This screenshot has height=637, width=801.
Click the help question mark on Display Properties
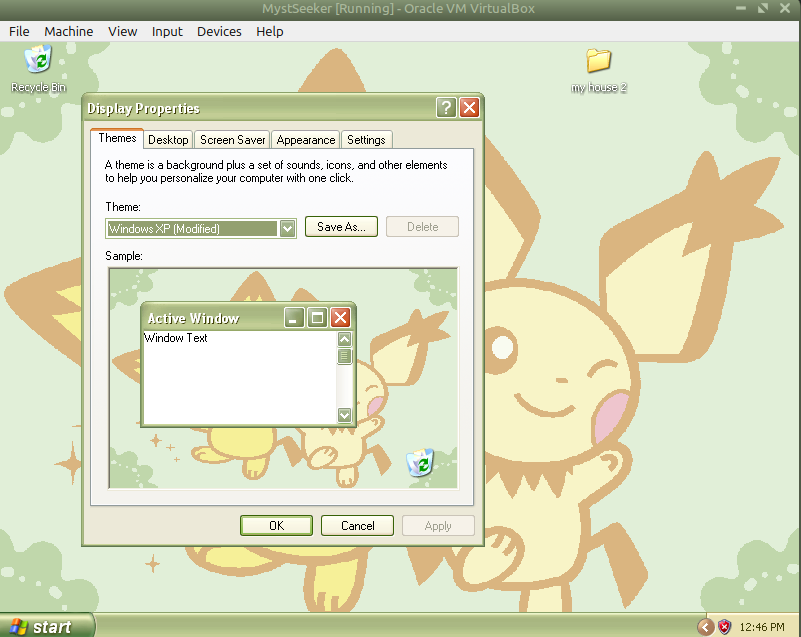click(x=446, y=107)
